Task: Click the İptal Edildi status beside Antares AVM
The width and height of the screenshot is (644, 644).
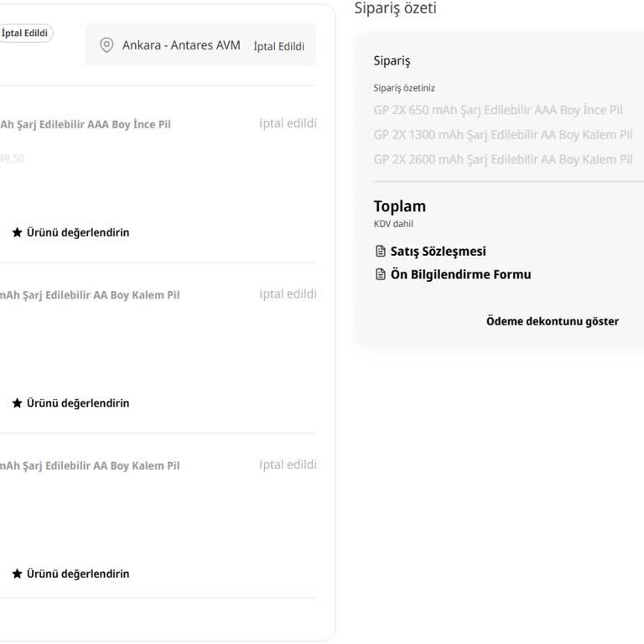Action: point(278,46)
